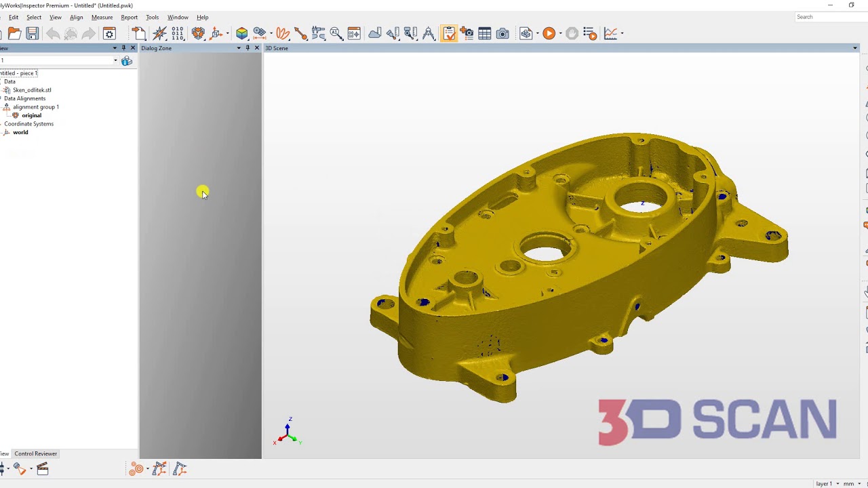Open an existing project using the folder icon
The width and height of the screenshot is (868, 488).
pyautogui.click(x=14, y=33)
